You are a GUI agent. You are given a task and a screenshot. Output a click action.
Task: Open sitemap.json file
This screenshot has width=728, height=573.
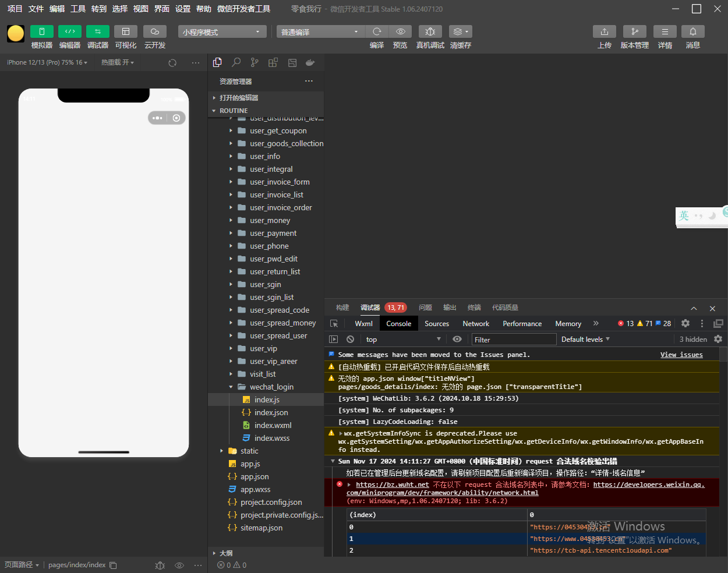click(x=266, y=528)
